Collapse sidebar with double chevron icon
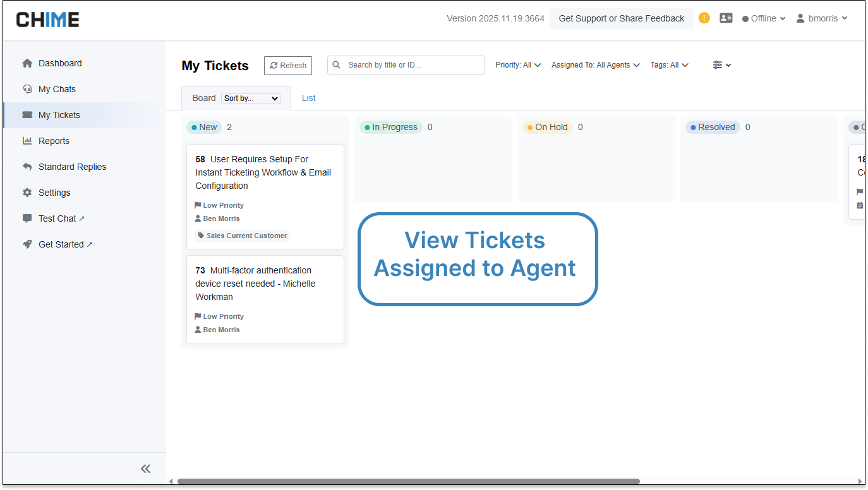868x490 pixels. pos(145,469)
